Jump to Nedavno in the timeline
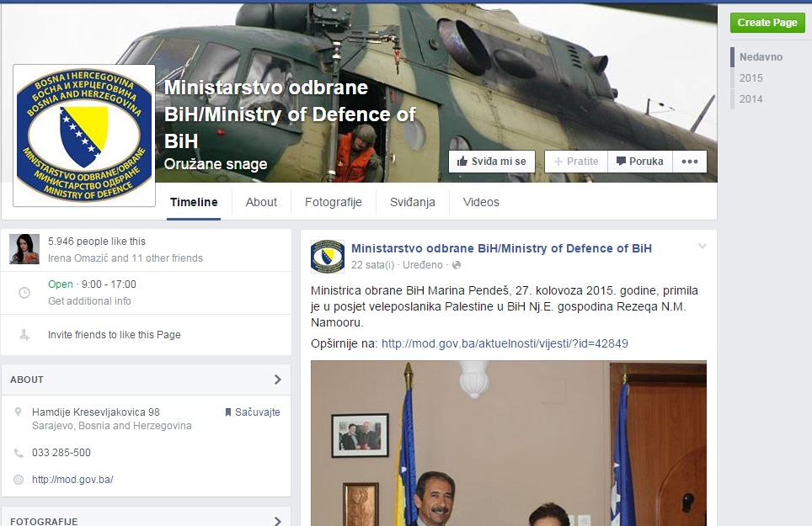812x526 pixels. [x=761, y=57]
